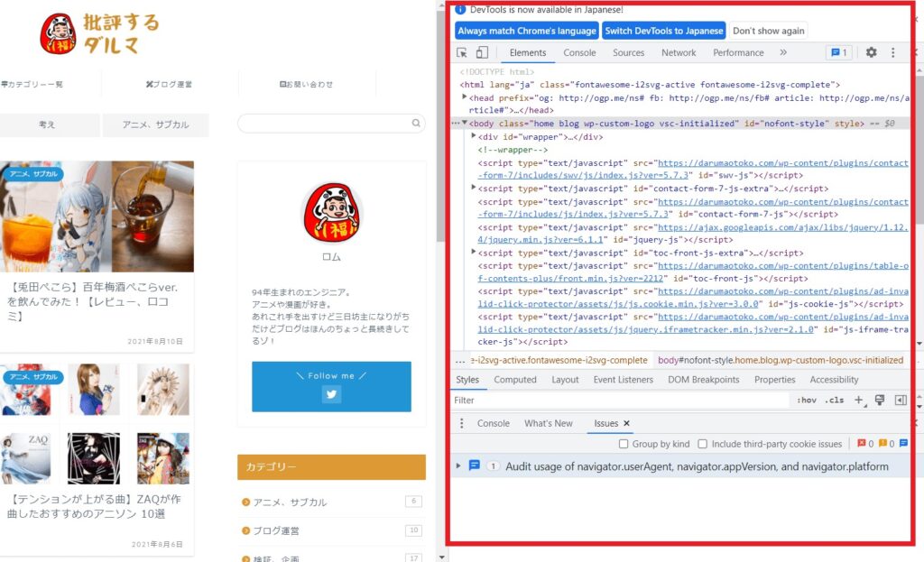Open the Network panel tab

pos(679,52)
